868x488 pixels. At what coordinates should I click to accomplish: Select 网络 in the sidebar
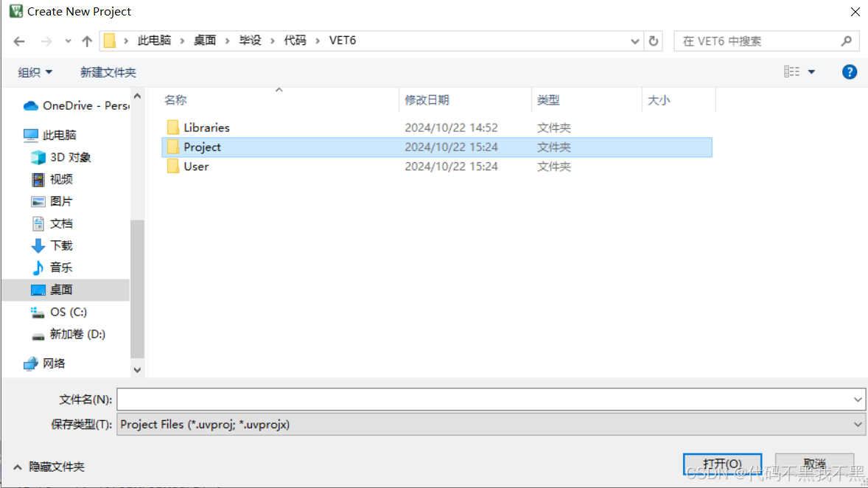pyautogui.click(x=44, y=363)
